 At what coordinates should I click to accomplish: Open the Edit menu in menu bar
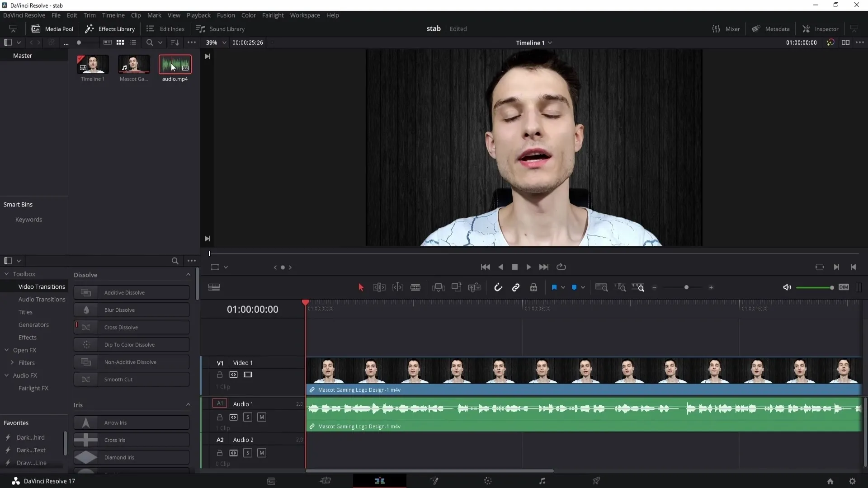coord(71,15)
